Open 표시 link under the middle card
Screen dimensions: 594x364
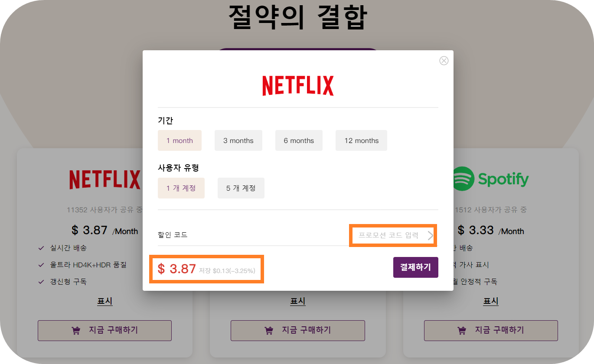298,301
